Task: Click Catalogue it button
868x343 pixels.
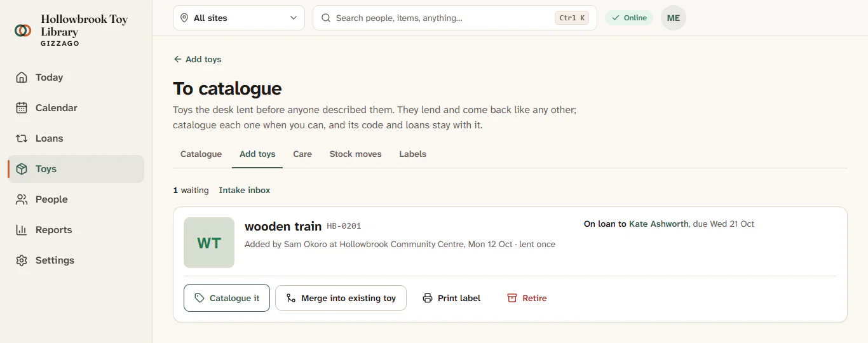Action: 227,298
